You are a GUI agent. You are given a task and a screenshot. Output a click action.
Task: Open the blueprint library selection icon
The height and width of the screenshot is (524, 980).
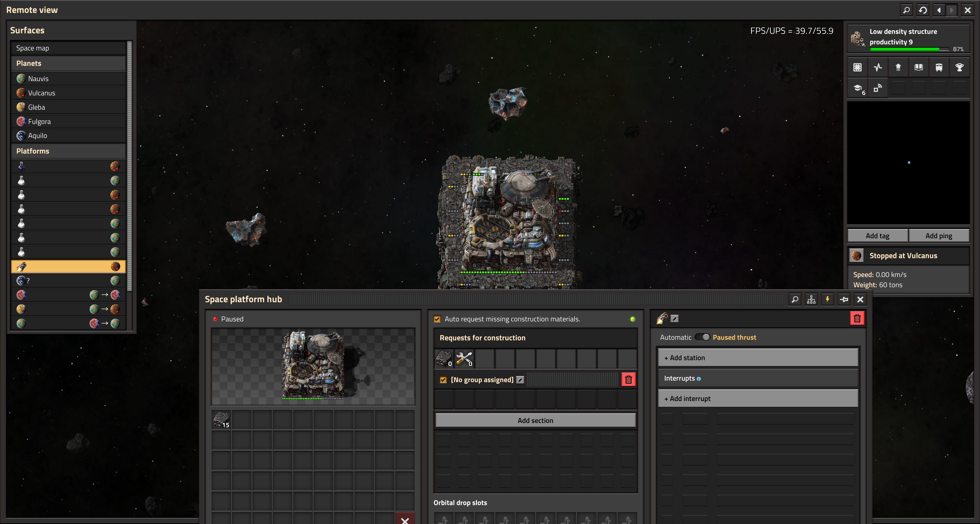pos(857,67)
